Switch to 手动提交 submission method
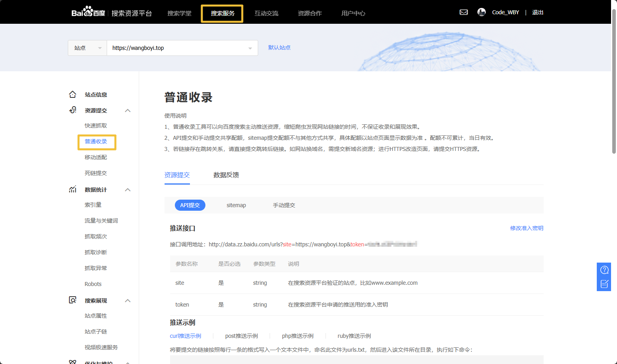 point(284,205)
